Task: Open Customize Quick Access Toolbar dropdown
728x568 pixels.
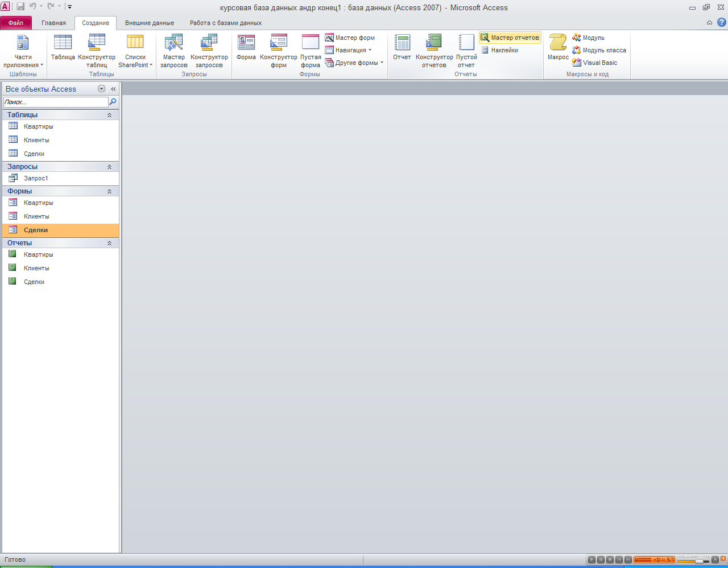Action: 69,7
